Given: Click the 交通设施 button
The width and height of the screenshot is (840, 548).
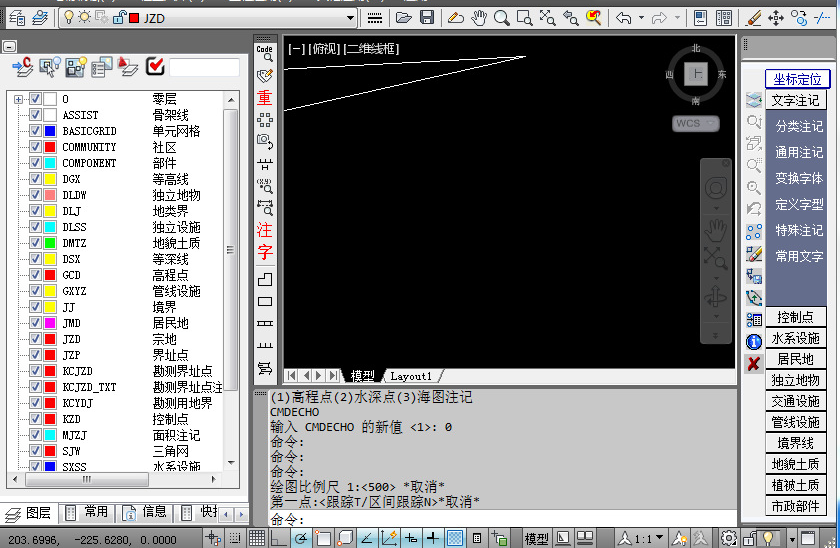Looking at the screenshot, I should pyautogui.click(x=796, y=401).
